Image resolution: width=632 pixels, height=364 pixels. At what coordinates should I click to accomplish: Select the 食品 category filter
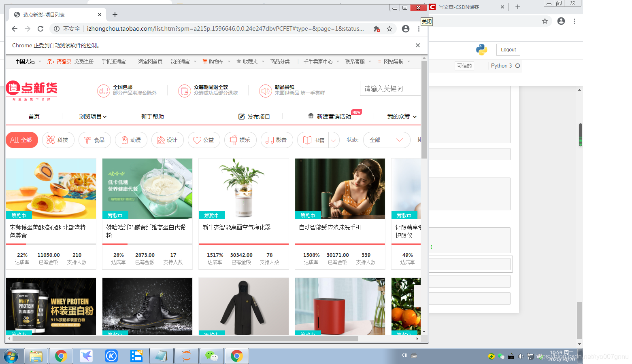[x=95, y=140]
